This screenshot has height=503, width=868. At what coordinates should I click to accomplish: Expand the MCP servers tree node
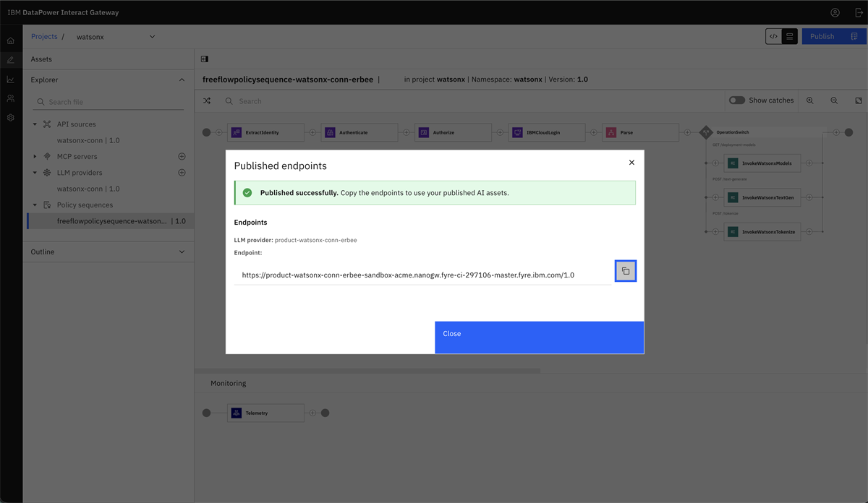pyautogui.click(x=35, y=156)
